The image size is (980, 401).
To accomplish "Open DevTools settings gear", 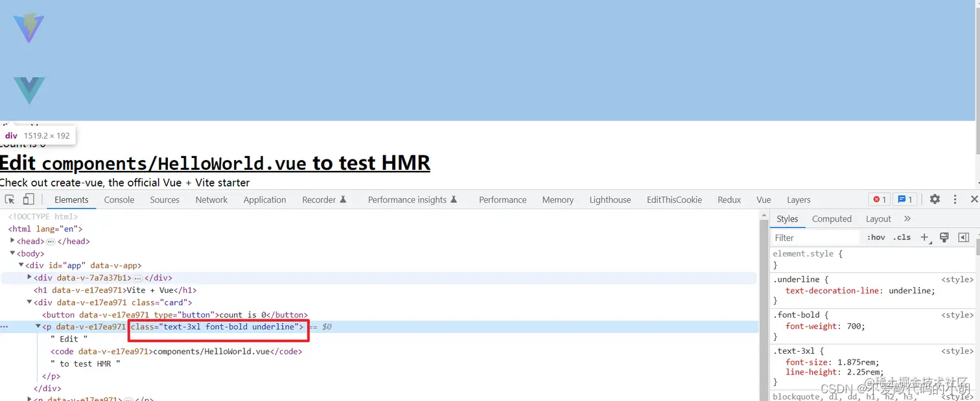I will click(935, 200).
